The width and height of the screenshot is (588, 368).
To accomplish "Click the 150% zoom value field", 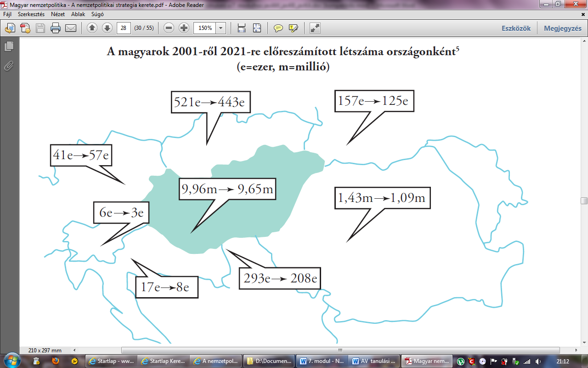I will click(205, 28).
